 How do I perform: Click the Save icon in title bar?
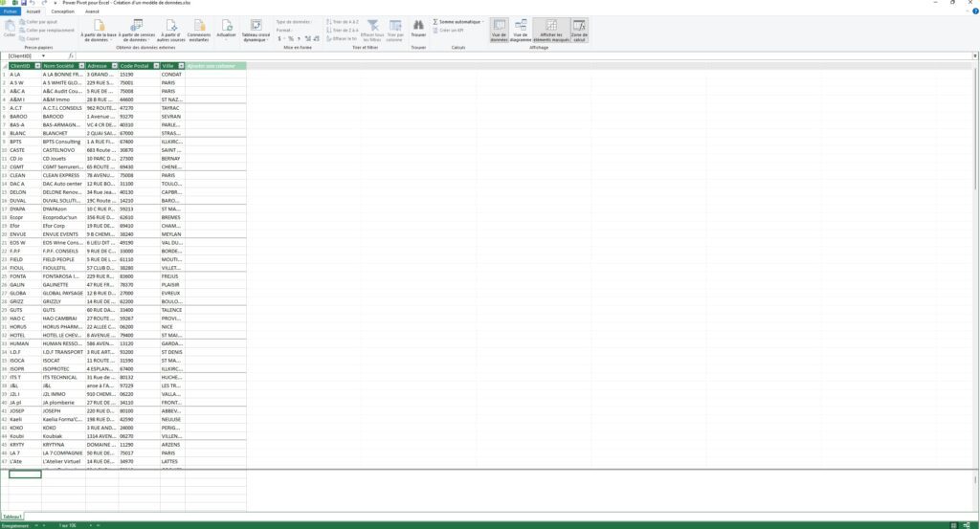[x=24, y=3]
